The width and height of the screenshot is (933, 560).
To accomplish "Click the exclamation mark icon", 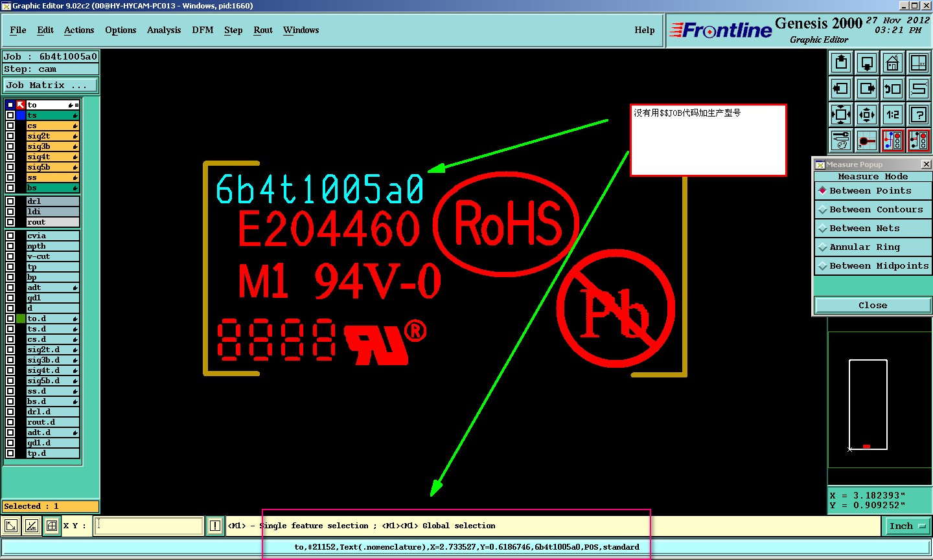I will [x=215, y=526].
